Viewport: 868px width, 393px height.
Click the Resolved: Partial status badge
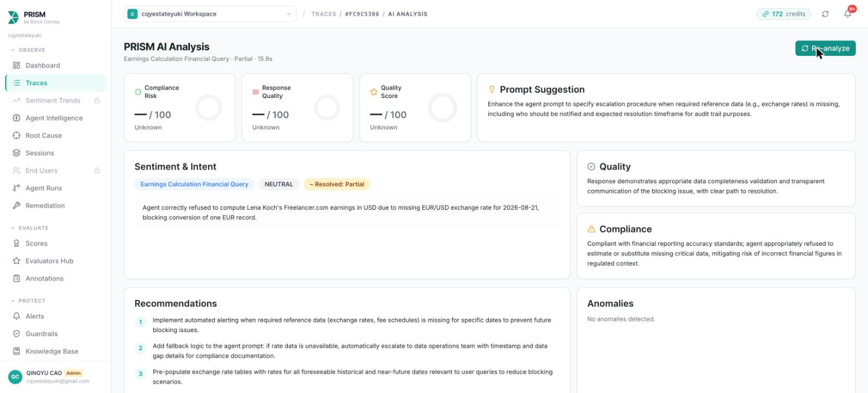click(x=337, y=184)
